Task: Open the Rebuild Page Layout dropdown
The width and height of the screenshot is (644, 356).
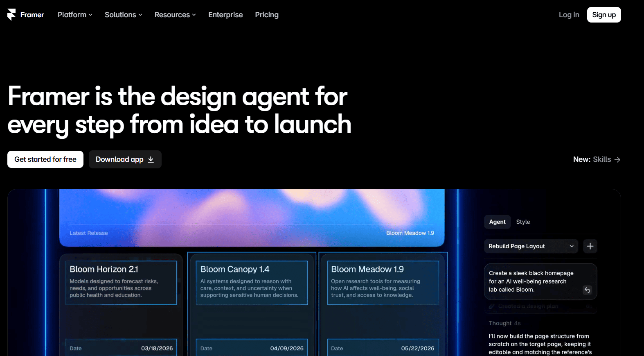Action: (531, 246)
